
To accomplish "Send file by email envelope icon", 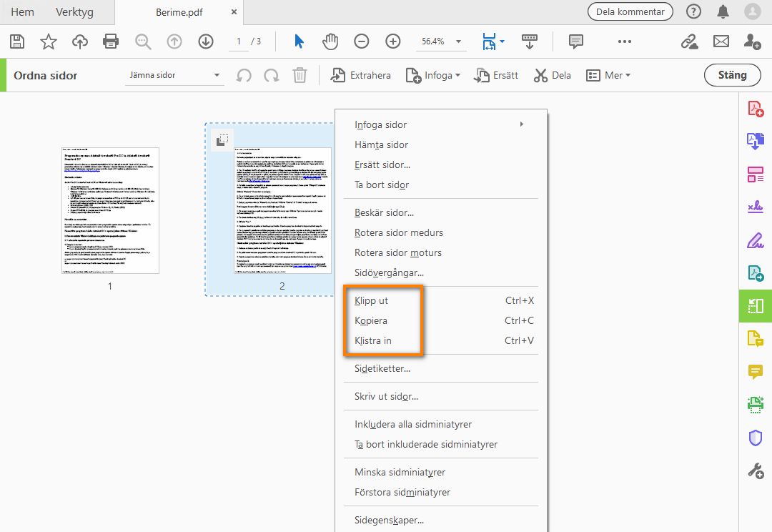I will 721,41.
